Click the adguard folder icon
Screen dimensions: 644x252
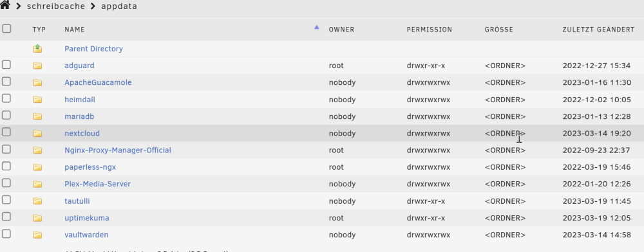coord(37,66)
